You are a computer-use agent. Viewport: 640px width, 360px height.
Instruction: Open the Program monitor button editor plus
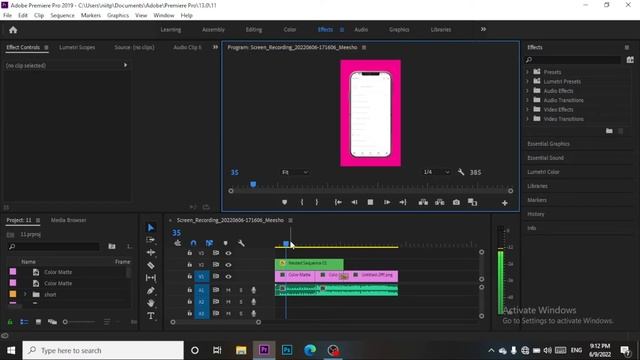click(504, 203)
